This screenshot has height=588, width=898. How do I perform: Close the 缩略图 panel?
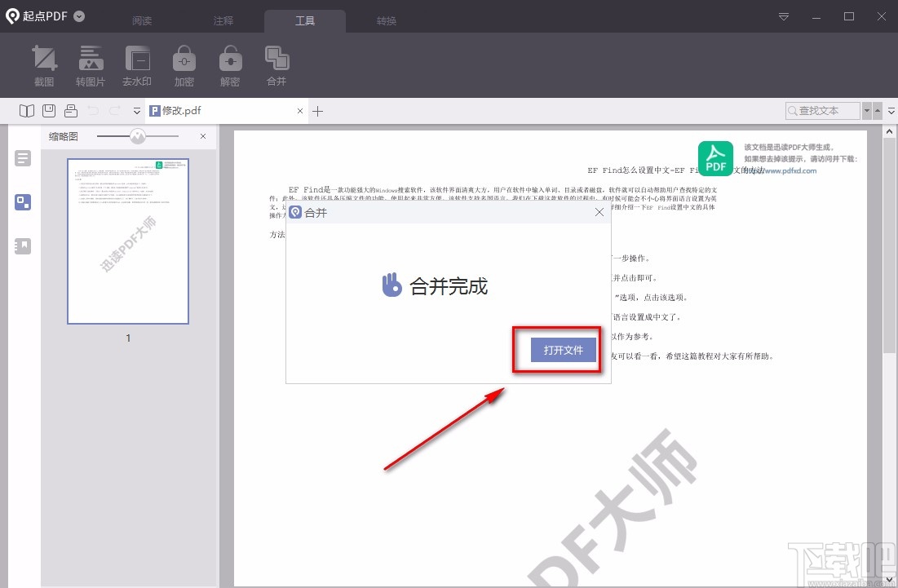tap(203, 136)
